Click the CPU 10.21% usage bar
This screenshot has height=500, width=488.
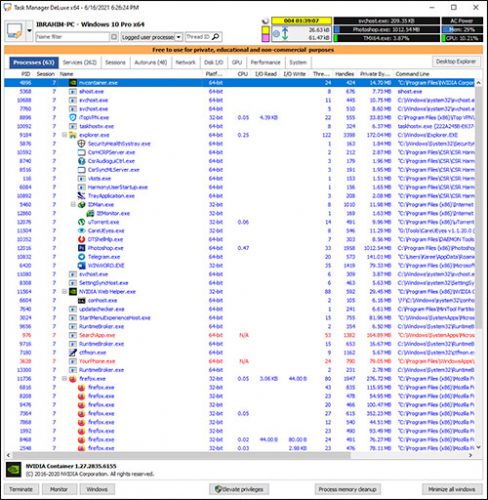coord(462,38)
